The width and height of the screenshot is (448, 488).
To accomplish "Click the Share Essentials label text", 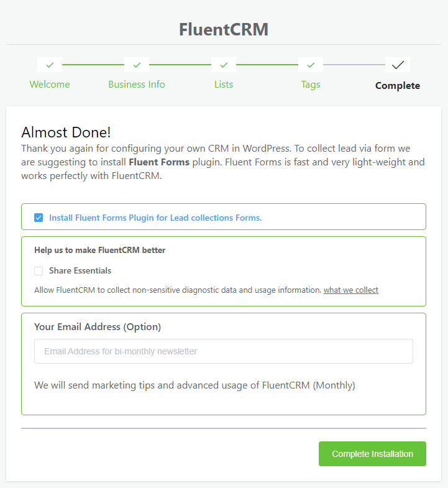I will pyautogui.click(x=80, y=271).
